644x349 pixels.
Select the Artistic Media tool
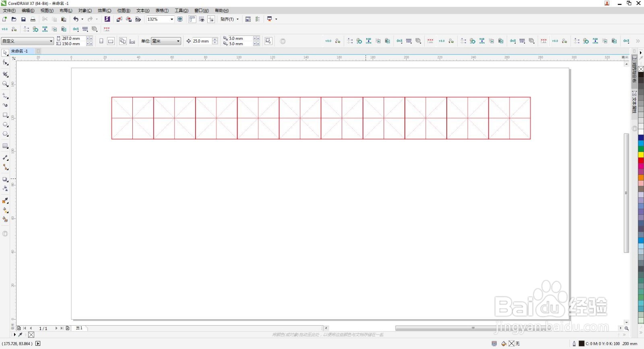click(5, 105)
